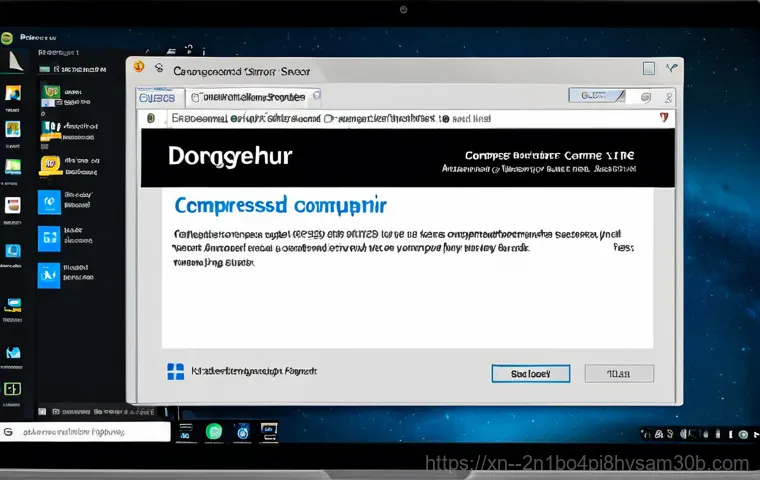Click the small circle icon on the second tab

tap(317, 96)
